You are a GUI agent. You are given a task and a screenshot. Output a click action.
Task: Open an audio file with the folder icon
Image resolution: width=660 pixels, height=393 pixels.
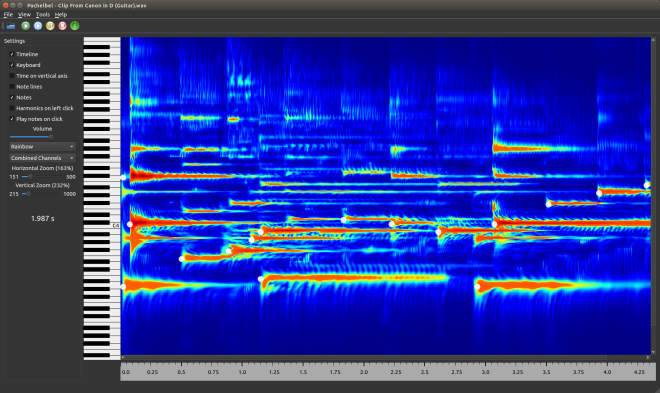[x=11, y=26]
